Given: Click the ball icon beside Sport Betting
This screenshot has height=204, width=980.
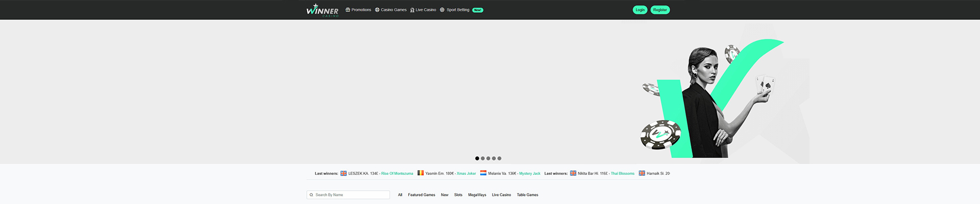Looking at the screenshot, I should point(442,10).
